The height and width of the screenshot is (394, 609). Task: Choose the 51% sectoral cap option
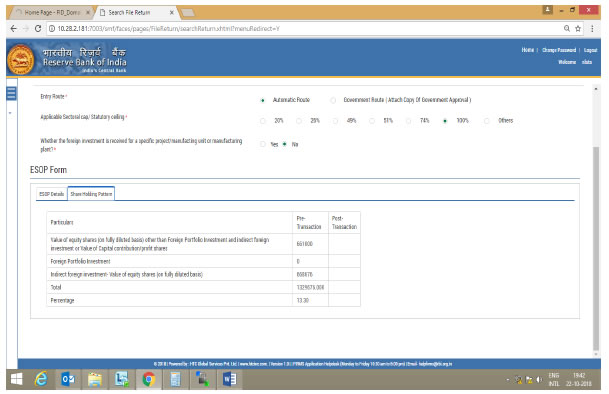click(372, 121)
